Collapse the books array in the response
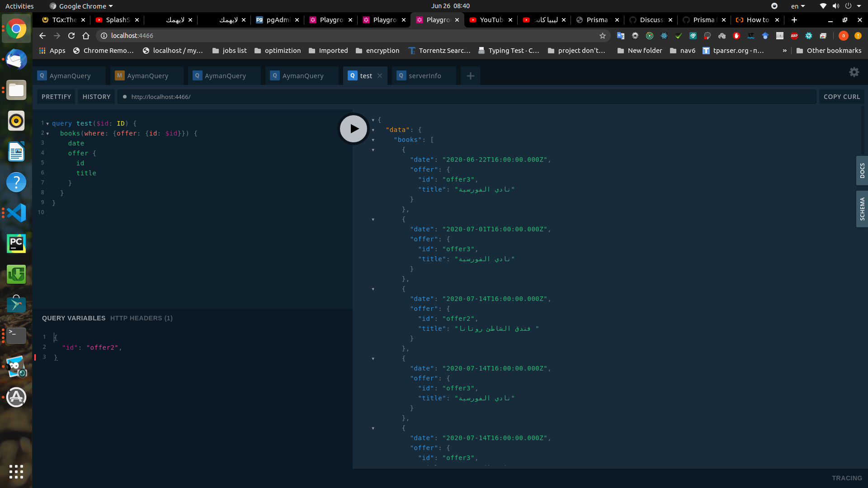The height and width of the screenshot is (488, 868). (x=373, y=140)
